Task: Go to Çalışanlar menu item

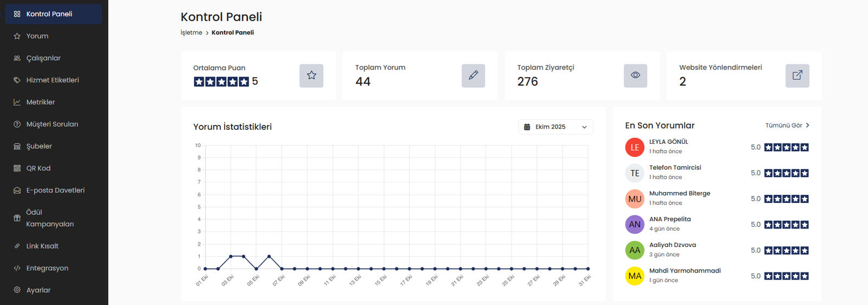Action: 43,58
